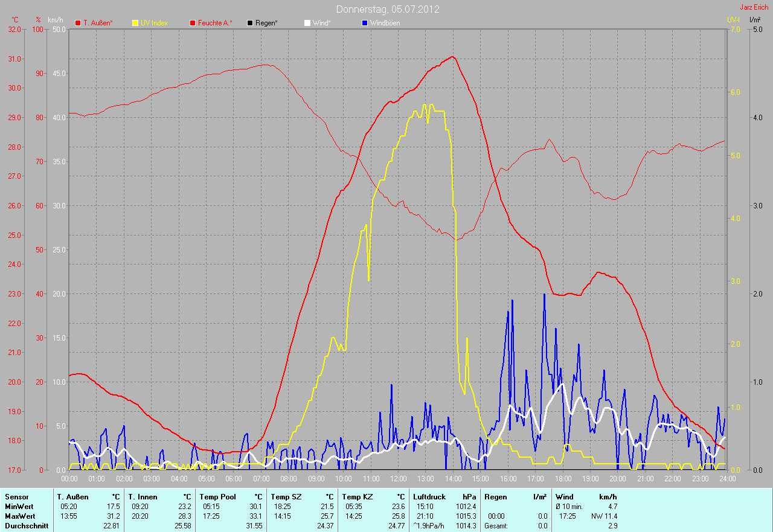This screenshot has width=773, height=532.
Task: Click the 'Temp KZ' column header
Action: [356, 497]
